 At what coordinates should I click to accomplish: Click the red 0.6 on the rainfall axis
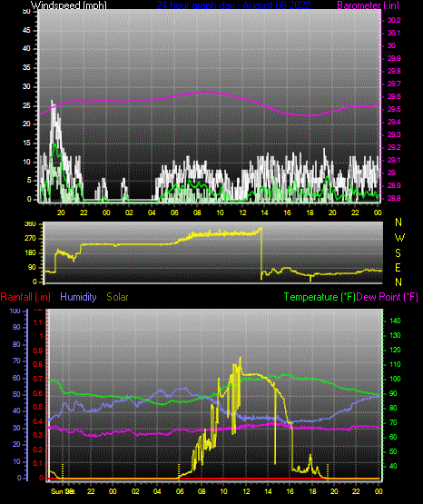tap(38, 393)
